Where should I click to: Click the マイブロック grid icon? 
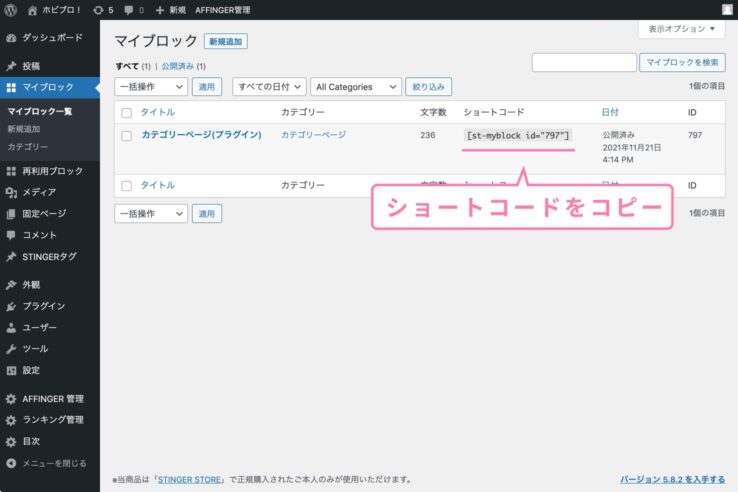click(x=11, y=87)
